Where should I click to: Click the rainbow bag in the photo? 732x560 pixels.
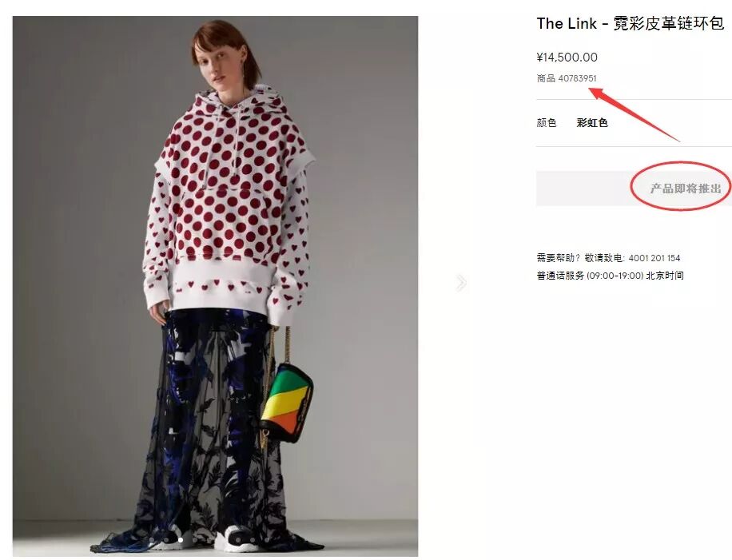[x=287, y=403]
